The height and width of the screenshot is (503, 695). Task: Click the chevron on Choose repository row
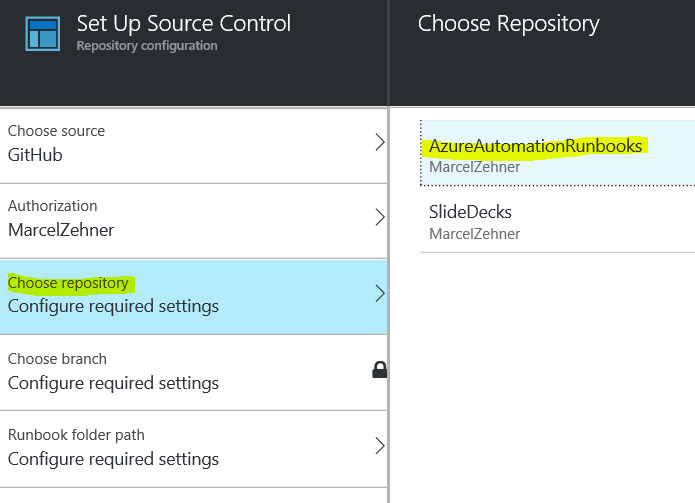click(x=379, y=294)
